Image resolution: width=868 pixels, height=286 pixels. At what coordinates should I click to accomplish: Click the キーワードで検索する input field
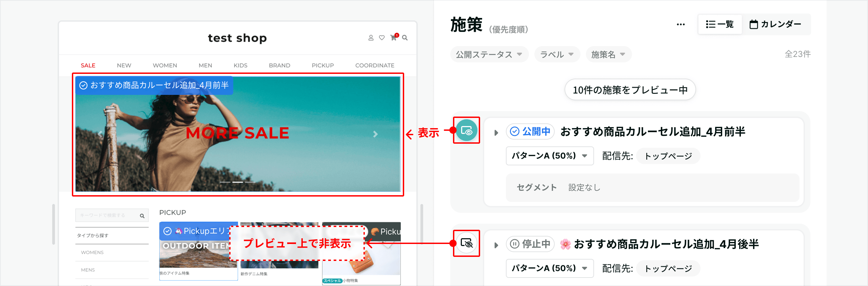(x=112, y=216)
